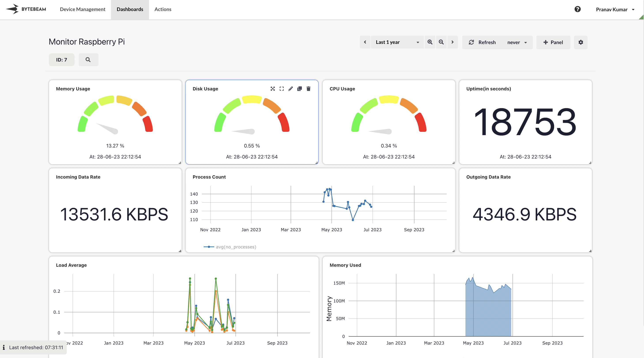Viewport: 644px width, 358px height.
Task: Edit the Disk Usage panel
Action: pyautogui.click(x=290, y=89)
